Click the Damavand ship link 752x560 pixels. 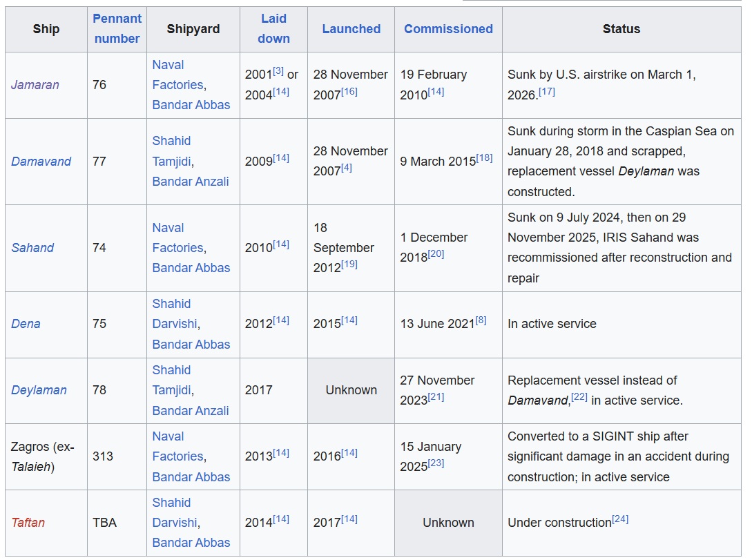41,162
